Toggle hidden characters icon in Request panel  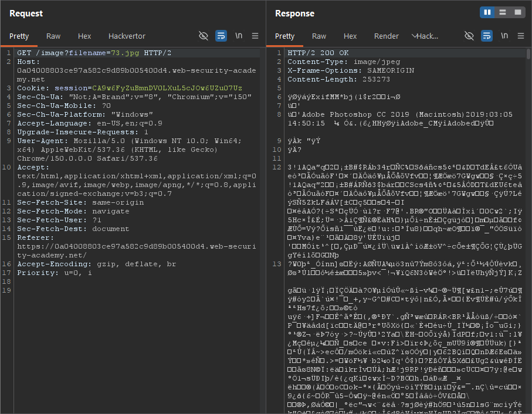click(203, 36)
